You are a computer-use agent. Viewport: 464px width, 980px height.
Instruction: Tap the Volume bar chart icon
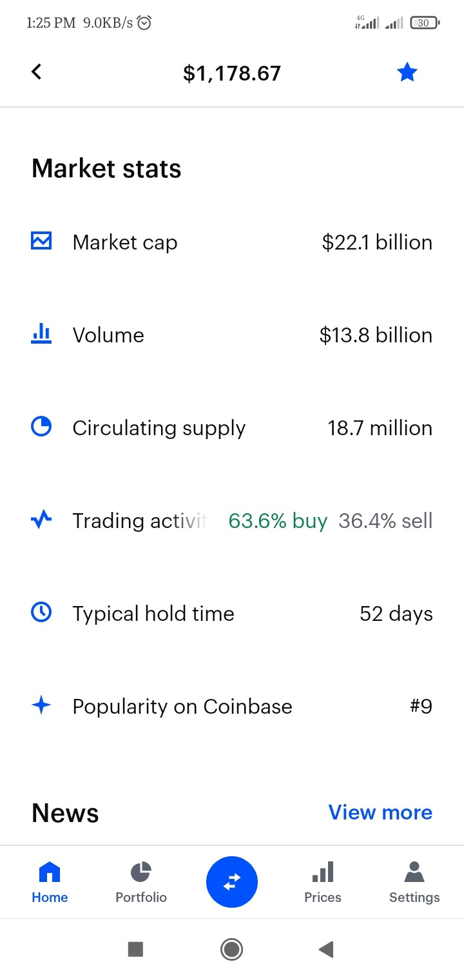tap(41, 334)
